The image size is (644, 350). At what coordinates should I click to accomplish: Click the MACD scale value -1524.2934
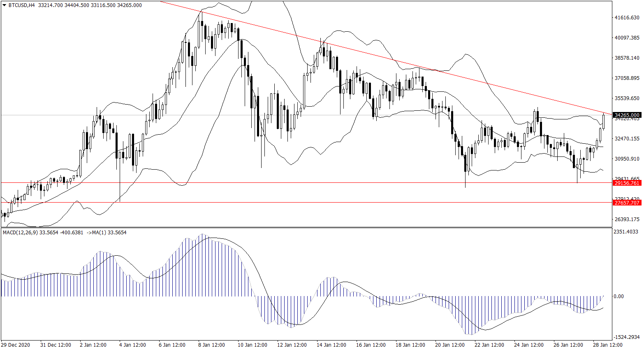(626, 337)
